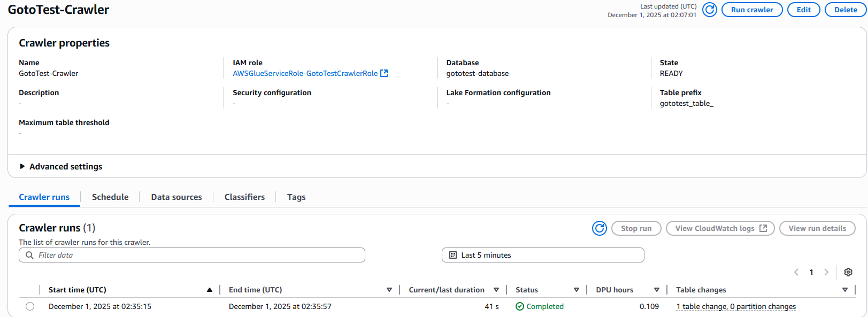Open the Last 5 minutes time range selector
The width and height of the screenshot is (868, 317).
542,255
